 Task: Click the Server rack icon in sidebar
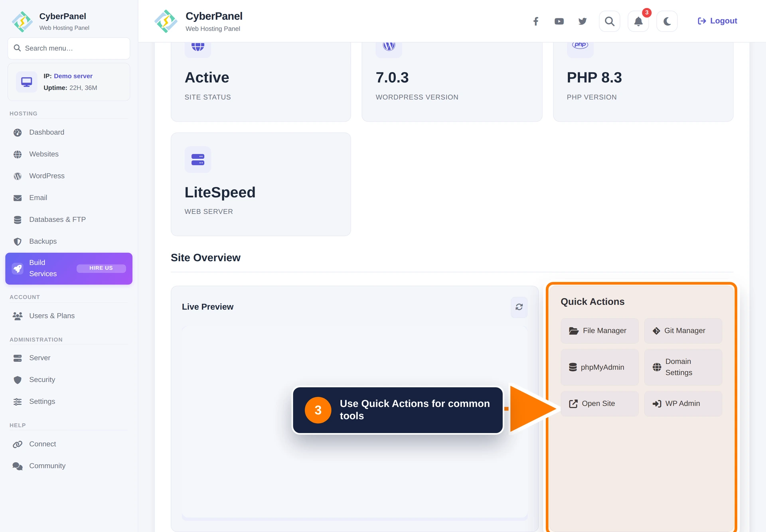[x=18, y=358]
